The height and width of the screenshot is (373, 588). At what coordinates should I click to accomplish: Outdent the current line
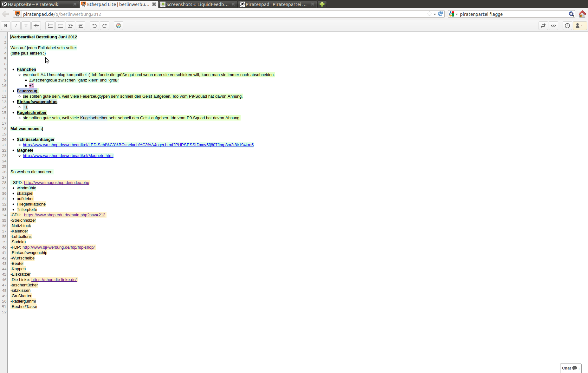pyautogui.click(x=81, y=26)
